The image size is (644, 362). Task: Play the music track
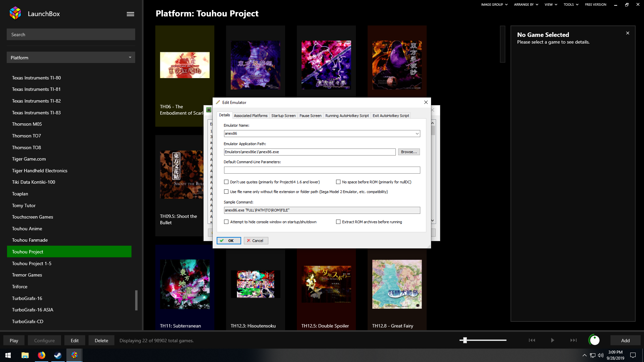click(x=552, y=340)
